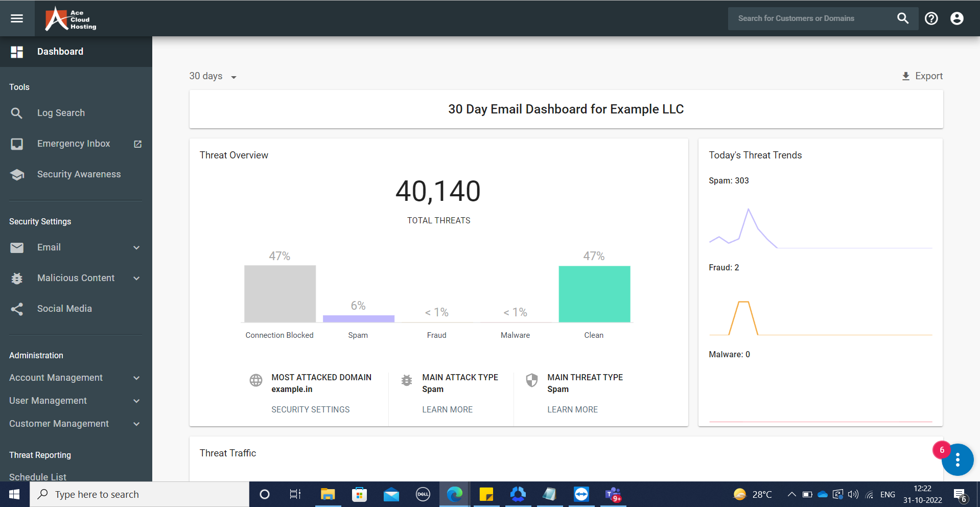The height and width of the screenshot is (507, 980).
Task: Click the user account avatar icon
Action: 956,18
